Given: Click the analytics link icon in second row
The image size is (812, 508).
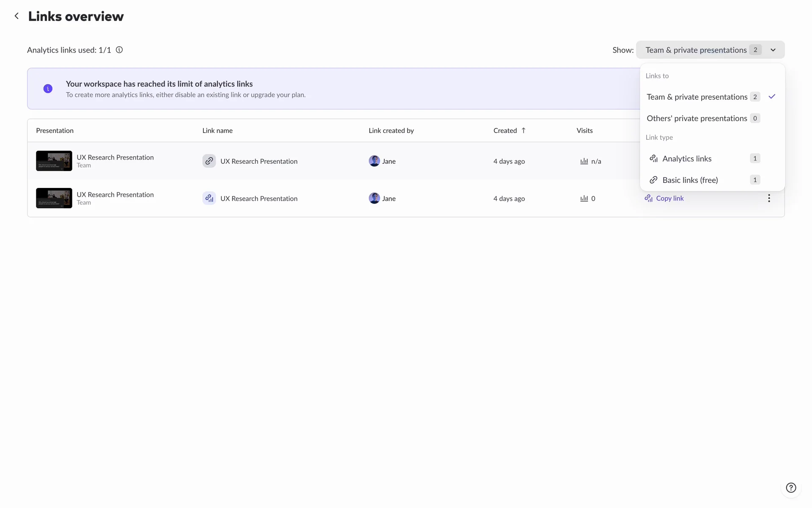Looking at the screenshot, I should click(x=209, y=198).
